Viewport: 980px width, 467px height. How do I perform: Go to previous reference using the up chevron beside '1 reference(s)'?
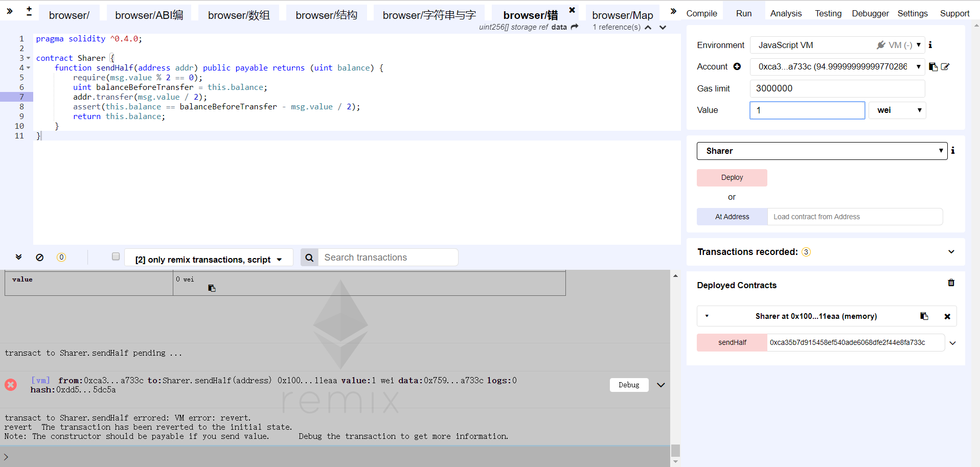pyautogui.click(x=648, y=28)
